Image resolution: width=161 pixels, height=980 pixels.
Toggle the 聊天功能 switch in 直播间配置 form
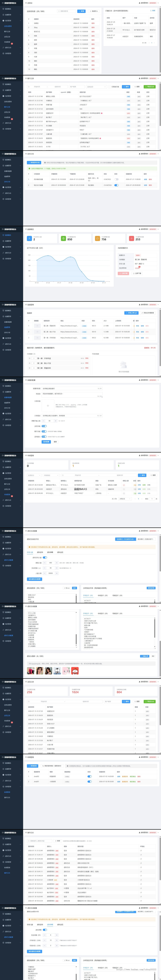pyautogui.click(x=44, y=431)
